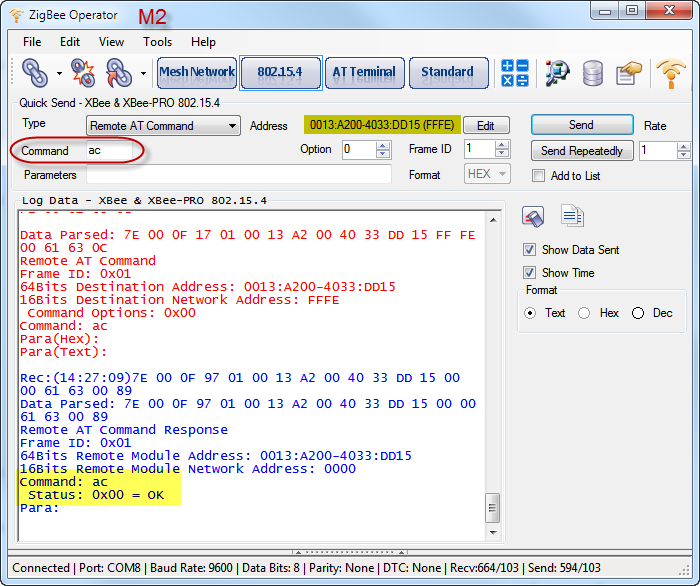
Task: Decrease Frame ID with down arrow
Action: [x=502, y=154]
